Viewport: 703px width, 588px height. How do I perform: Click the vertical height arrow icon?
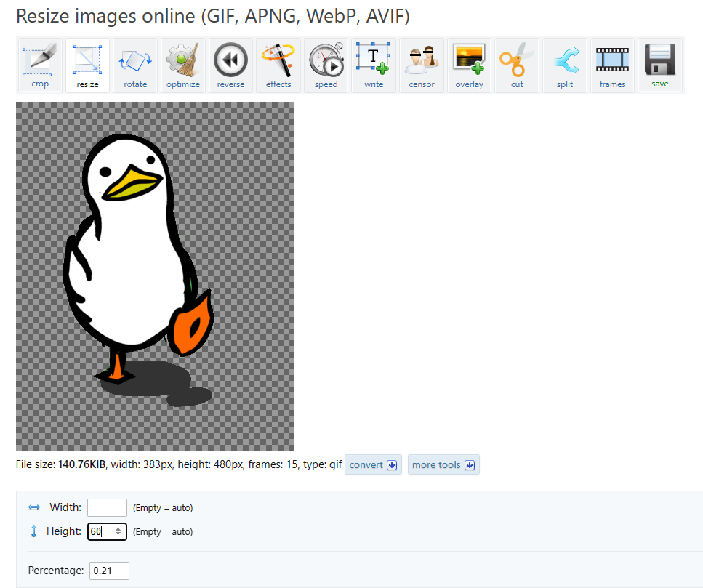pyautogui.click(x=33, y=531)
